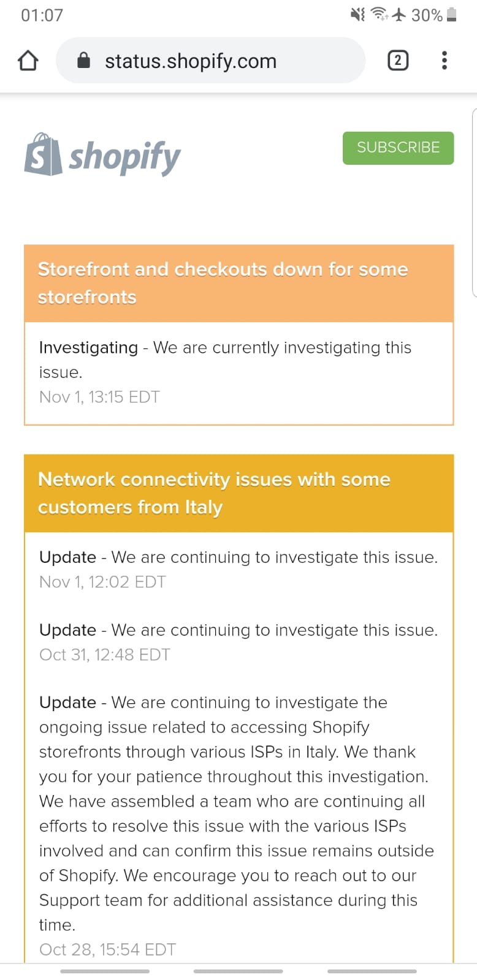Viewport: 477px width, 980px height.
Task: Tap the Investigating status label
Action: (88, 347)
